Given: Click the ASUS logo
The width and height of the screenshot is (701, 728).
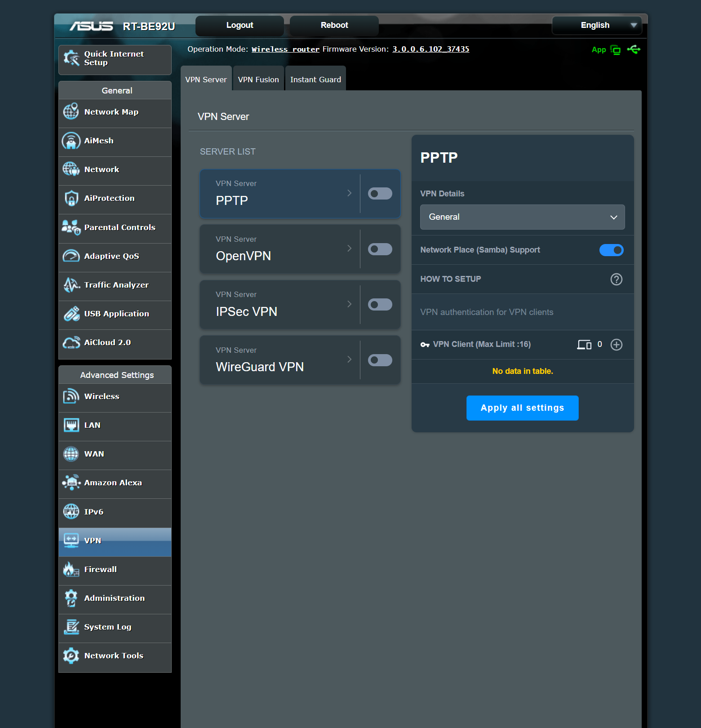Looking at the screenshot, I should click(x=91, y=27).
